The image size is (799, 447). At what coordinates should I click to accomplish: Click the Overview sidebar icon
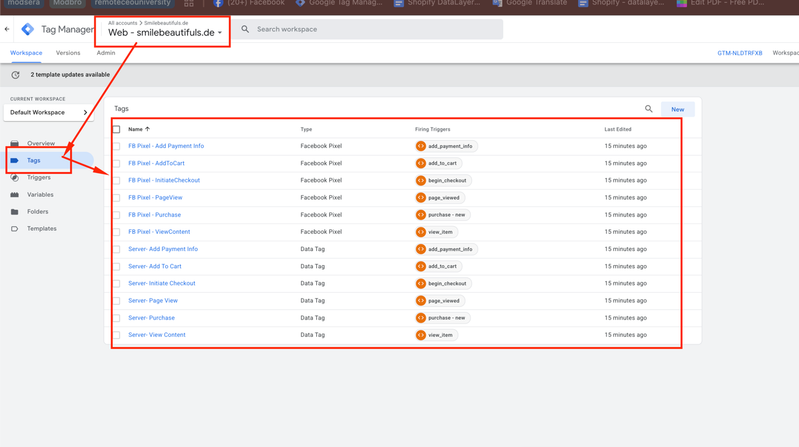tap(15, 143)
